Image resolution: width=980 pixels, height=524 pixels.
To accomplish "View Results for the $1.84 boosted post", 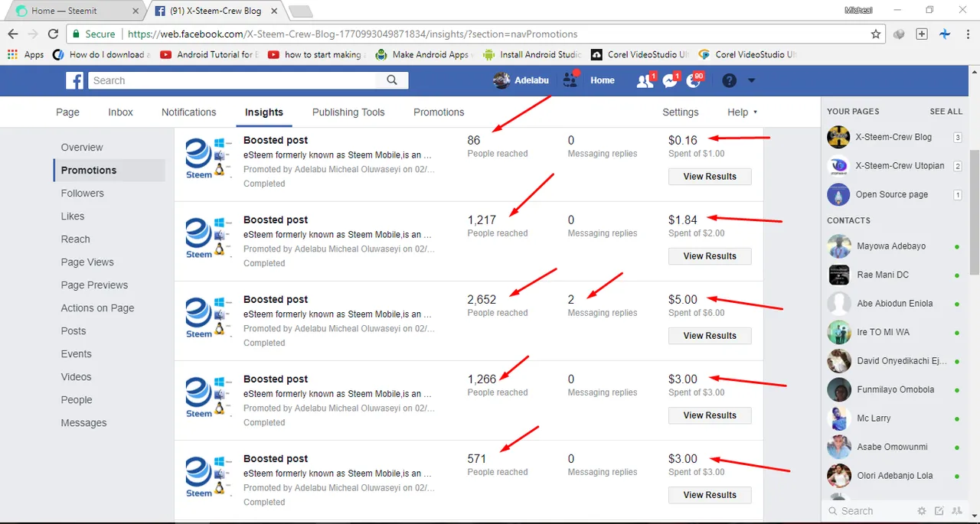I will 710,256.
